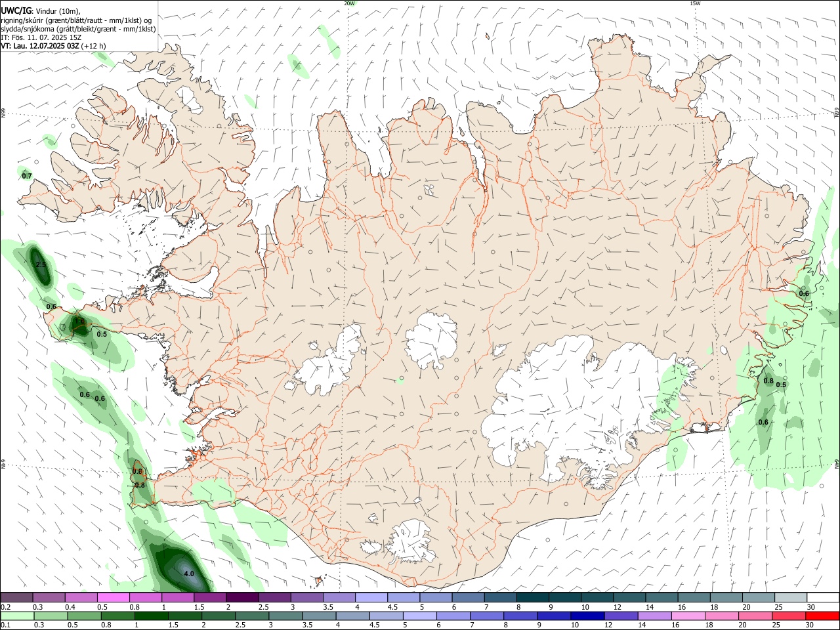
Task: Click the 2.5 precipitation value west of Snæfellsnes
Action: [41, 264]
